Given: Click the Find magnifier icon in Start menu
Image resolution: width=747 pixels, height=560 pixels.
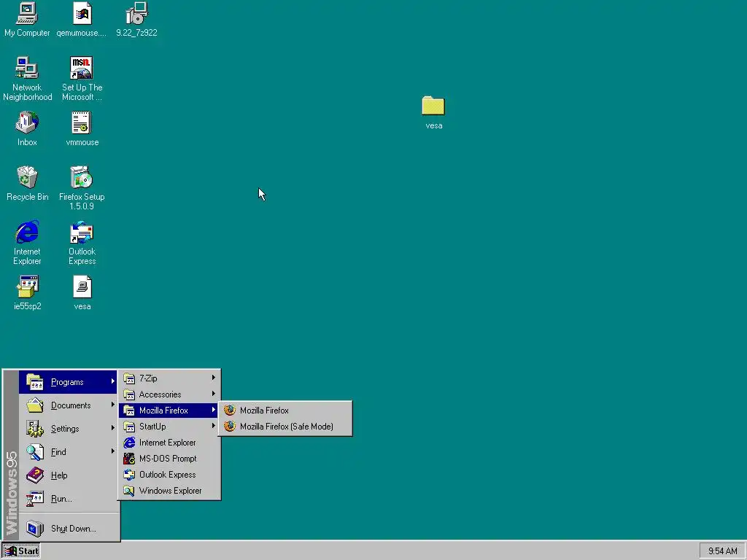Looking at the screenshot, I should coord(35,452).
